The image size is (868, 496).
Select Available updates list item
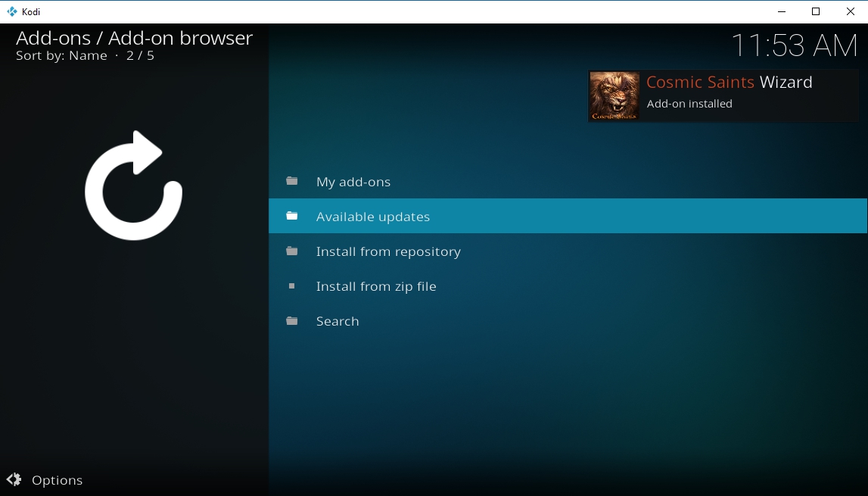tap(568, 216)
